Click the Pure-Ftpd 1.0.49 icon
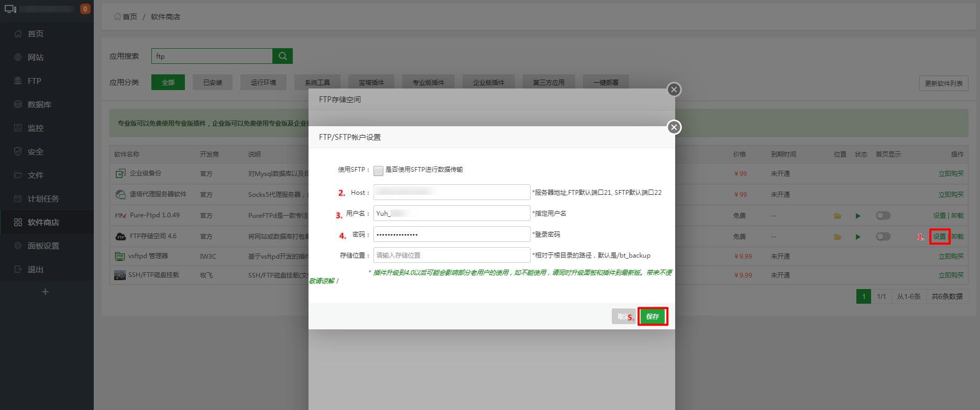The width and height of the screenshot is (980, 410). pos(120,215)
